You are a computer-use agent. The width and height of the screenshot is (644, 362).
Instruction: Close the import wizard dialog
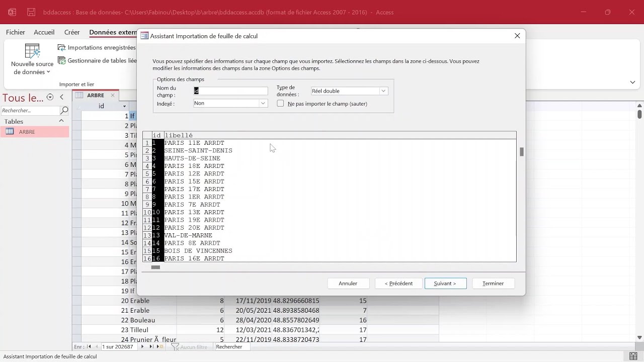pyautogui.click(x=517, y=36)
